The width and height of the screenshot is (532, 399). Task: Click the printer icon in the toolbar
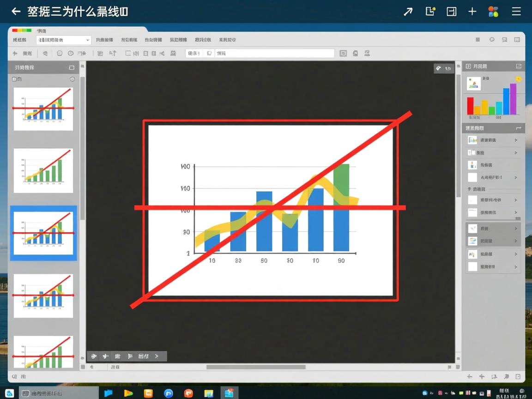[355, 54]
